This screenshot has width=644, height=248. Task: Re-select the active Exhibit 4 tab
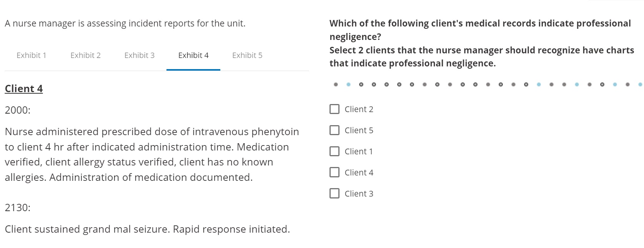coord(193,56)
